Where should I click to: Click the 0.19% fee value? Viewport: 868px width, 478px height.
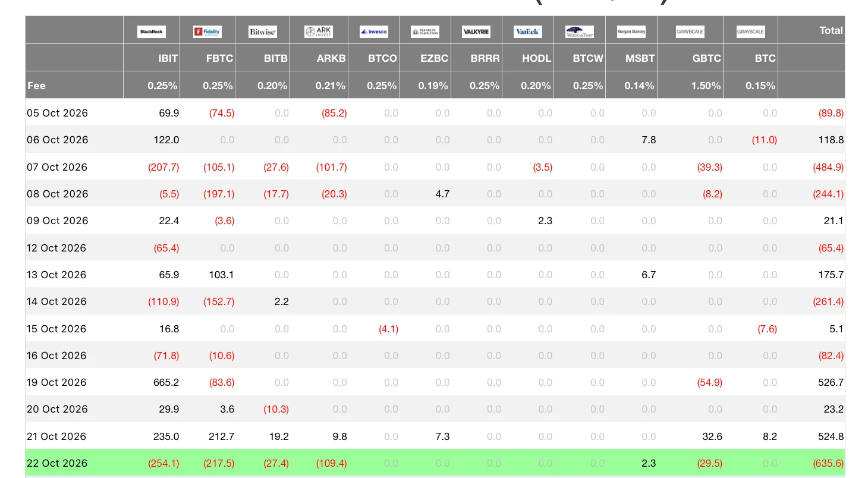tap(433, 86)
